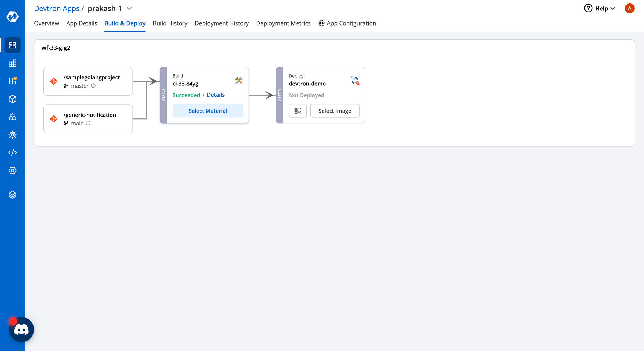Open Application Groups icon with orange dot
The height and width of the screenshot is (351, 644).
[x=13, y=81]
